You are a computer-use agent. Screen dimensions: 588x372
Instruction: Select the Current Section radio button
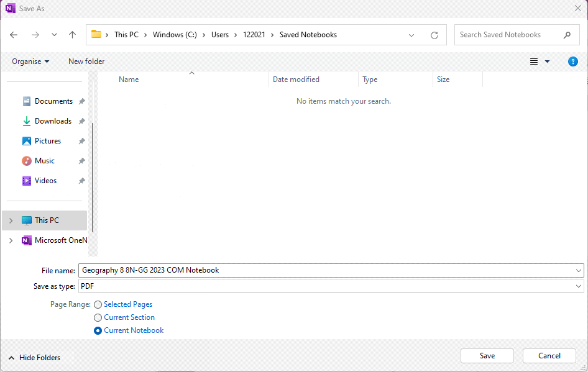point(98,318)
